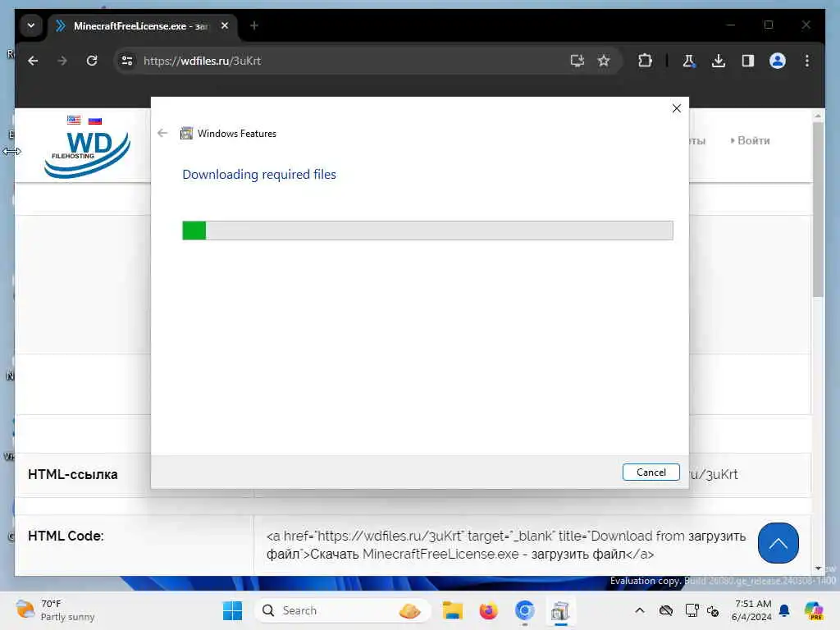Click the download progress bar
This screenshot has height=630, width=840.
pyautogui.click(x=427, y=231)
